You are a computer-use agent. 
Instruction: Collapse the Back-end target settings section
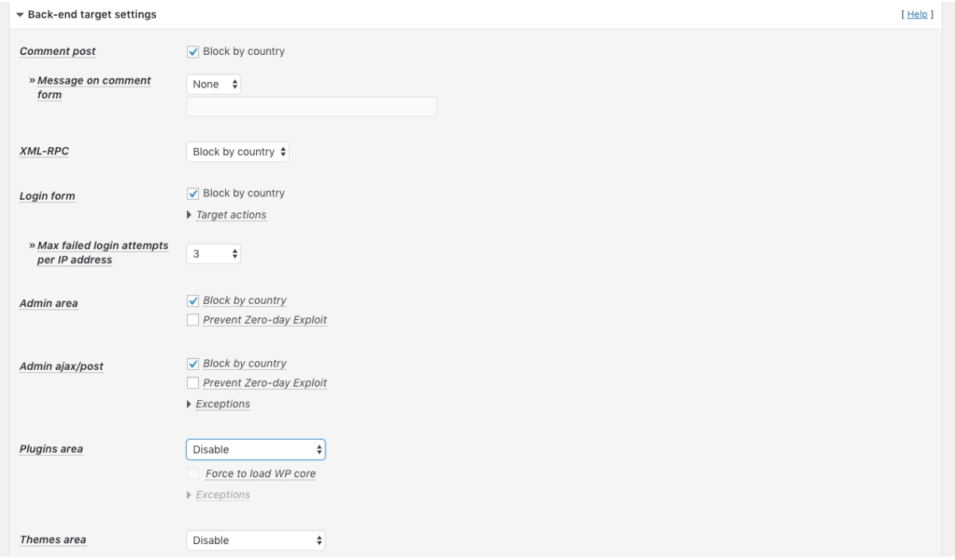coord(20,14)
